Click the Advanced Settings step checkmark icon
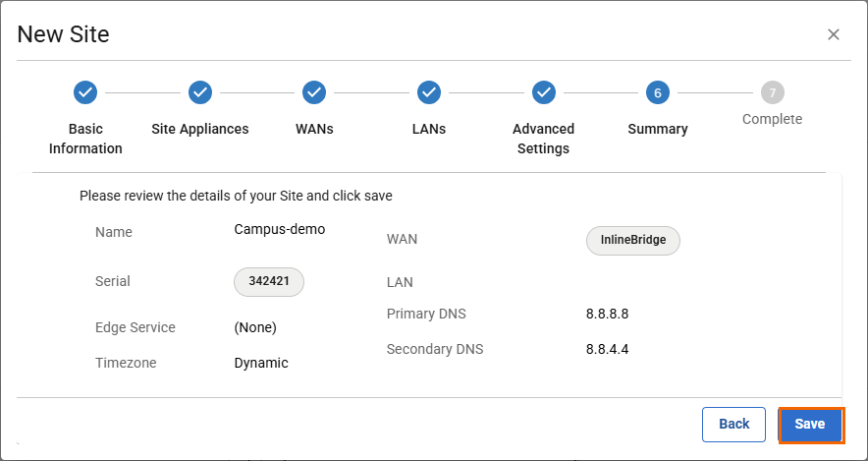 pos(544,92)
